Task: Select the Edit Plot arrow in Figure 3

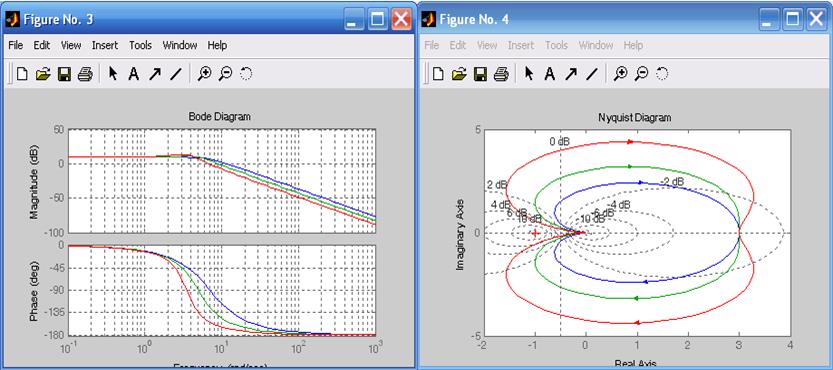Action: (112, 74)
